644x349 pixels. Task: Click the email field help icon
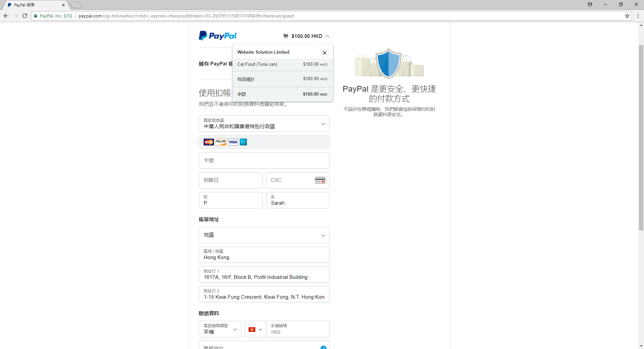(x=323, y=347)
